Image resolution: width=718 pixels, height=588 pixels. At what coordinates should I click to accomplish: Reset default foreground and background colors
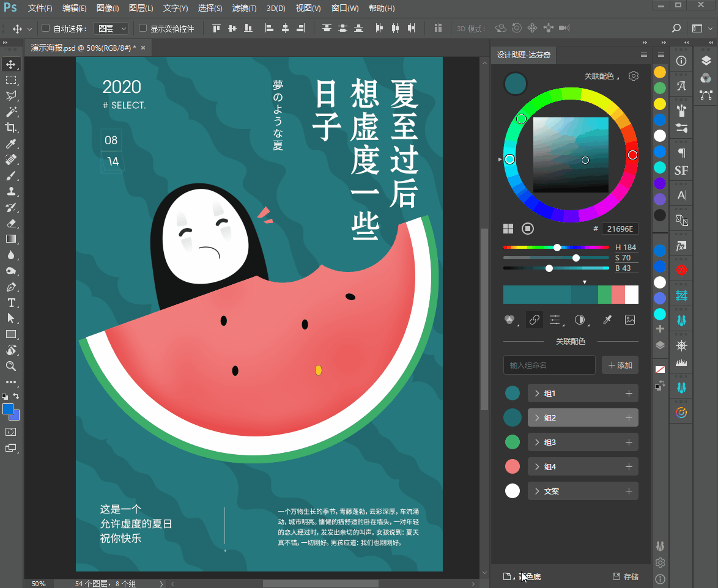[x=4, y=396]
